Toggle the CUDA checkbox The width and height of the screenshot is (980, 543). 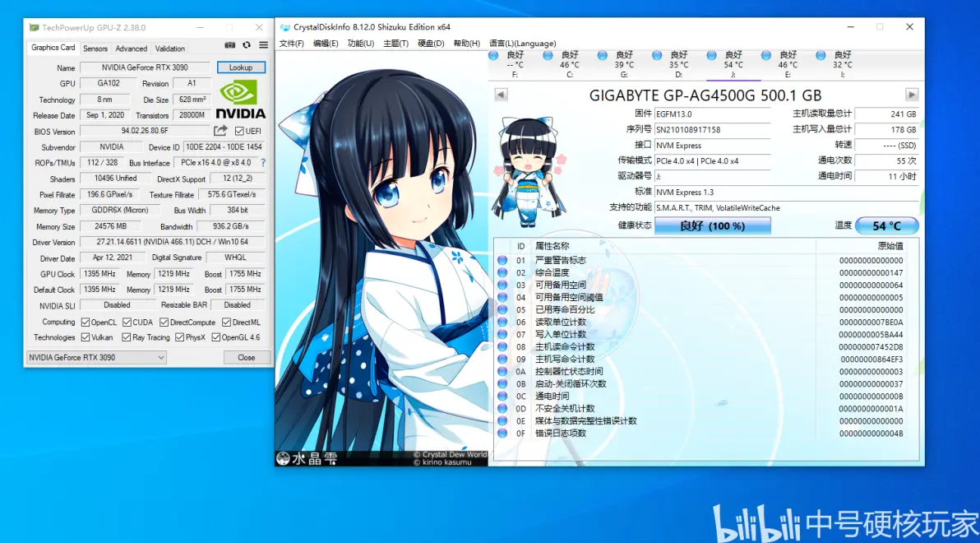tap(127, 323)
